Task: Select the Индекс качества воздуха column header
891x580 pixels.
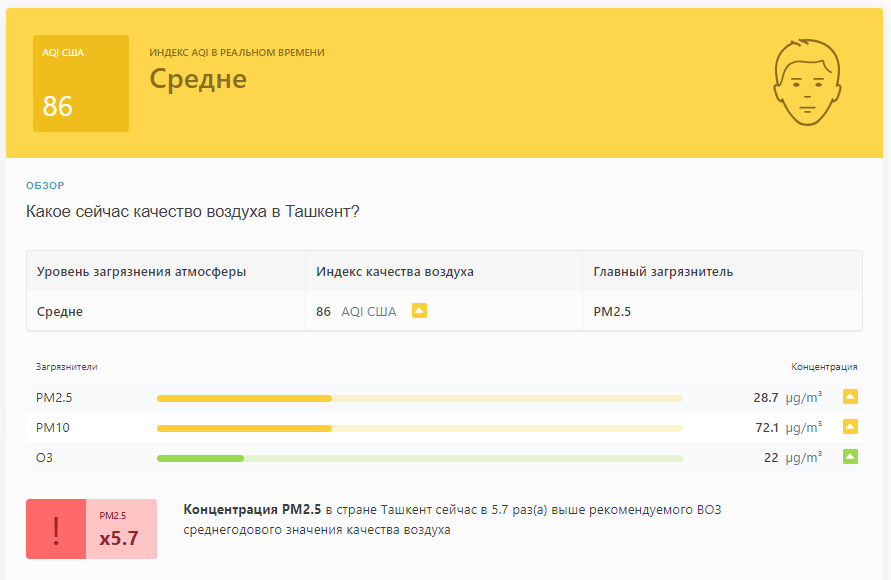Action: pyautogui.click(x=395, y=272)
